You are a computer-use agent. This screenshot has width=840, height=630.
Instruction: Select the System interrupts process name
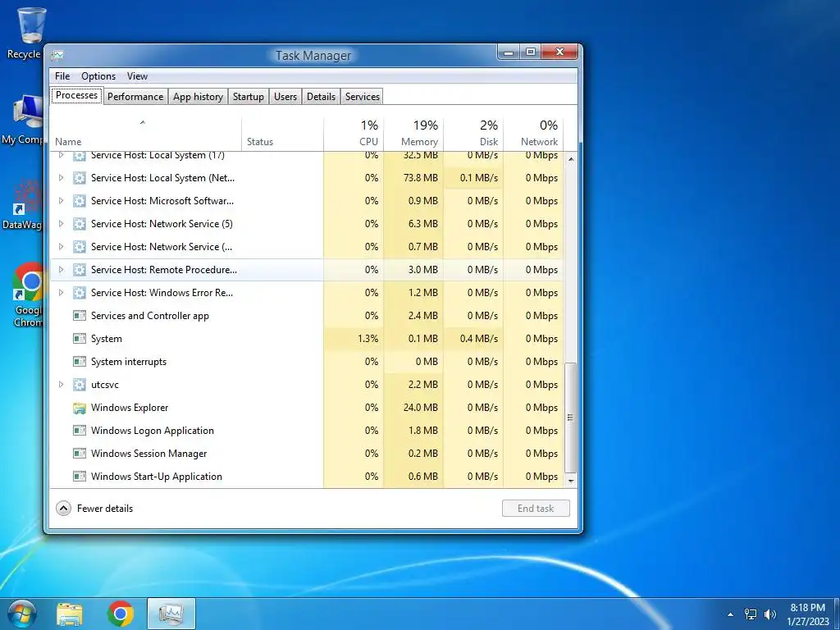pos(129,362)
